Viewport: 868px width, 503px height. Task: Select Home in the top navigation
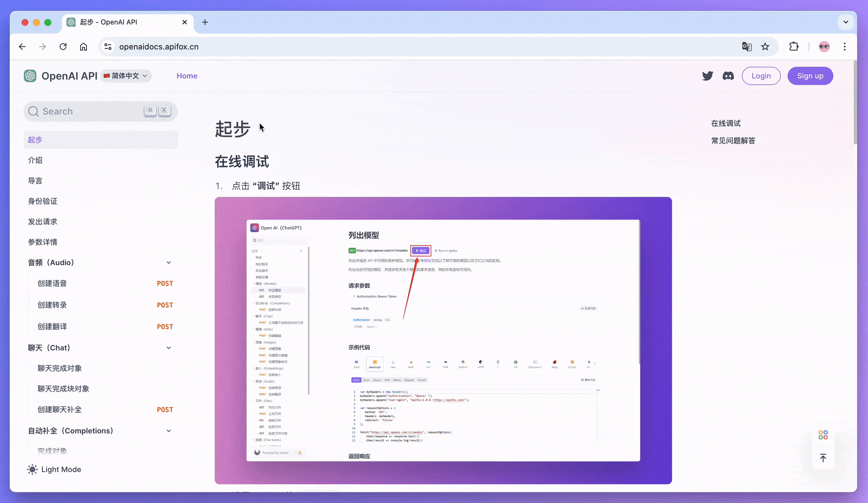187,75
